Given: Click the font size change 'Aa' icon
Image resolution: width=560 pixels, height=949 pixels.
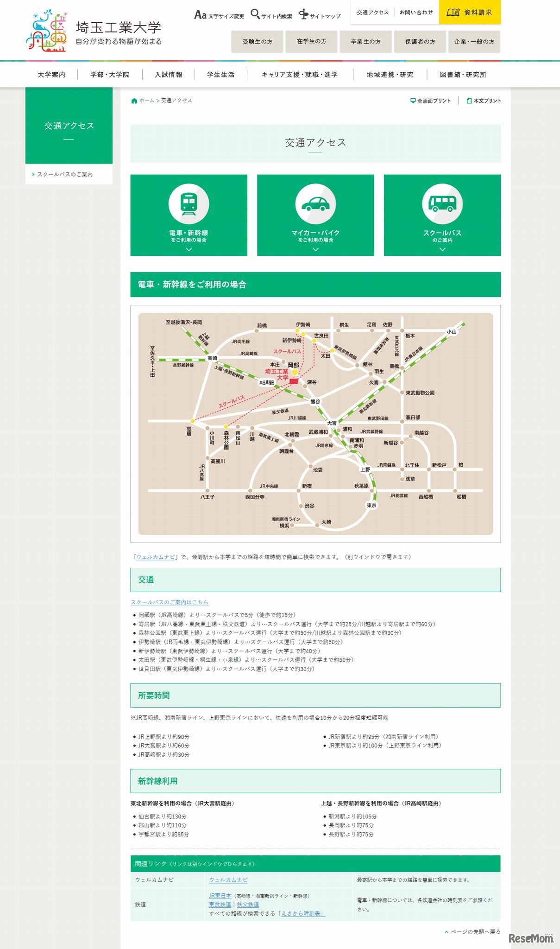Looking at the screenshot, I should (x=200, y=15).
